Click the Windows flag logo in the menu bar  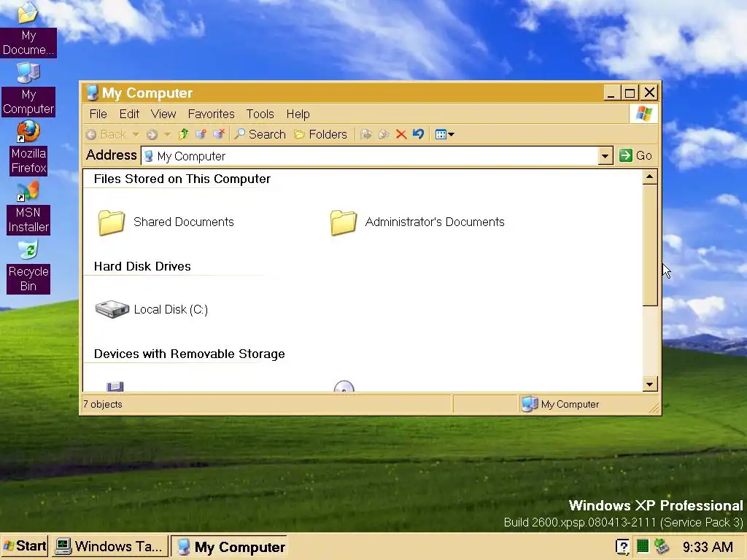point(643,114)
